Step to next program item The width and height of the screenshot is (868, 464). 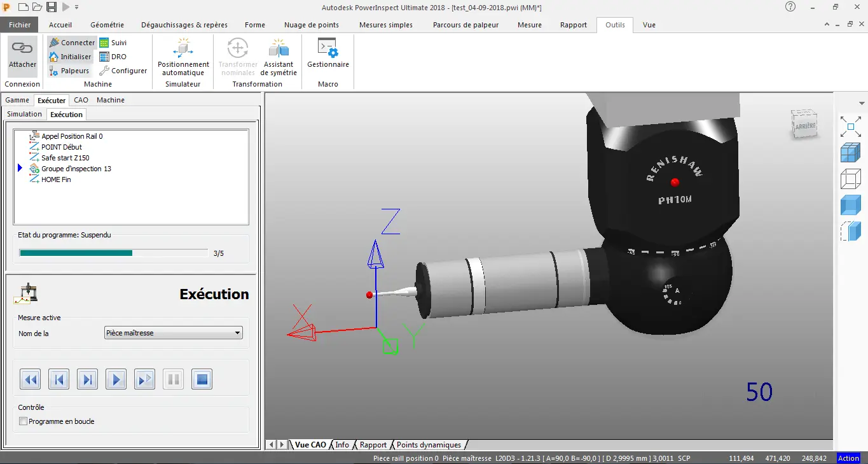(x=88, y=380)
